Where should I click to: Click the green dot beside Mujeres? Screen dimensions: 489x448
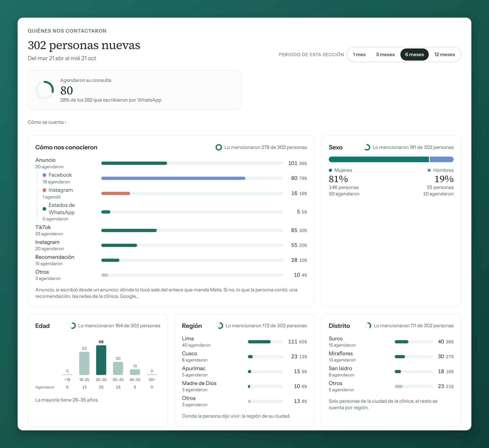330,170
